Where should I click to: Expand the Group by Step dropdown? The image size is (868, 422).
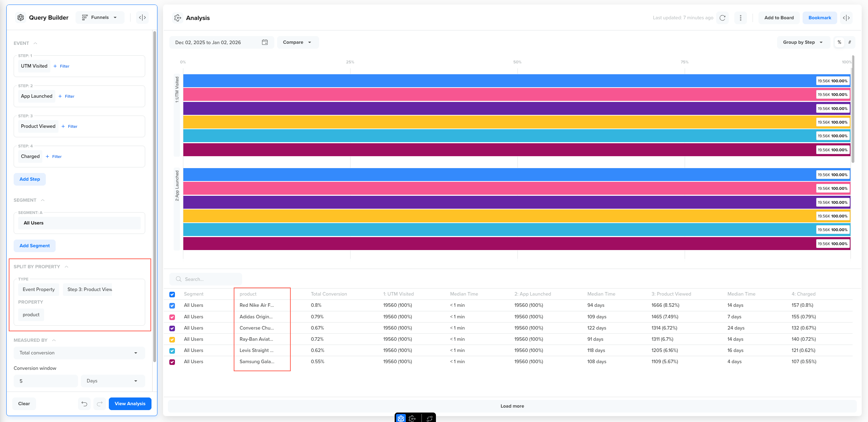click(803, 42)
